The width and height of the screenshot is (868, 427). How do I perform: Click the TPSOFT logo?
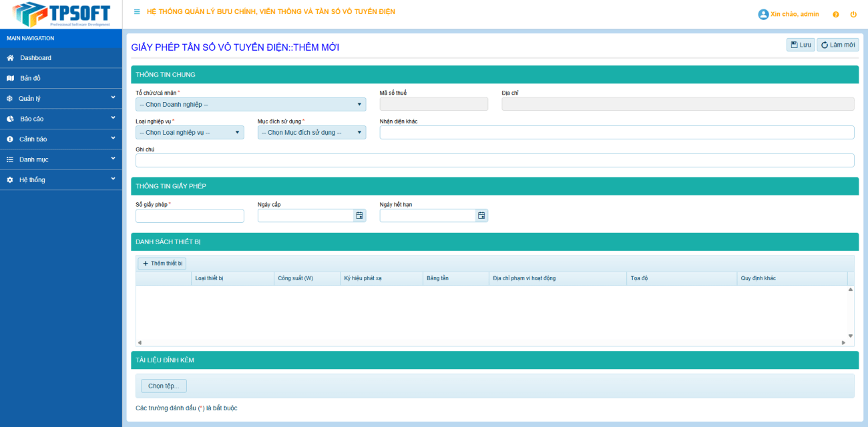tap(61, 14)
